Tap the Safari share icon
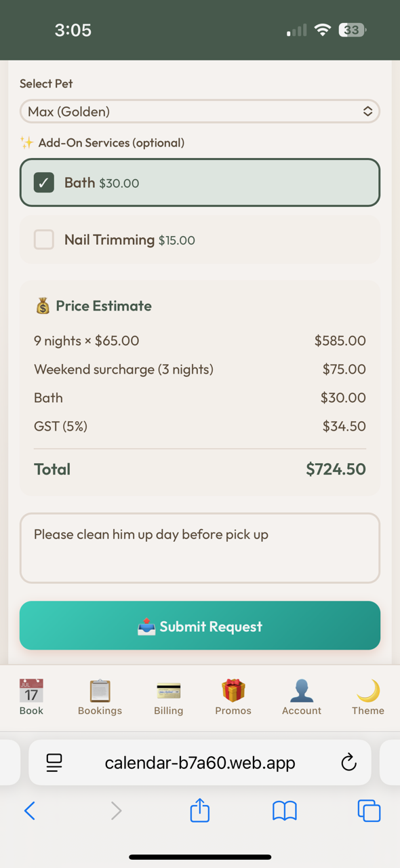The image size is (400, 868). (x=199, y=810)
